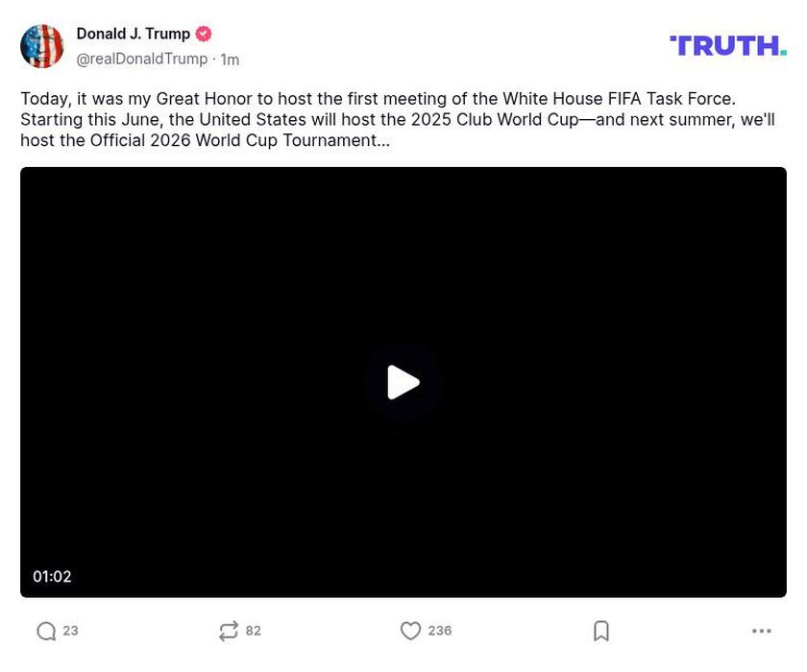Viewport: 807px width, 672px height.
Task: Click the post body text
Action: tap(384, 118)
